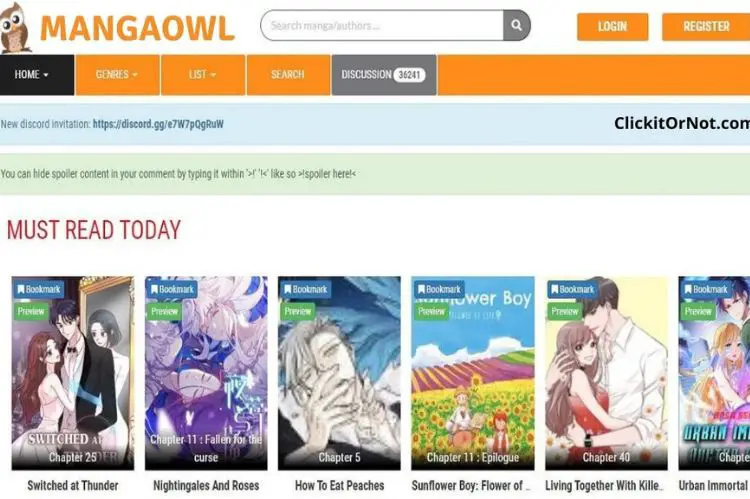Preview Switched at Thunder
Screen dimensions: 750x499
click(31, 311)
